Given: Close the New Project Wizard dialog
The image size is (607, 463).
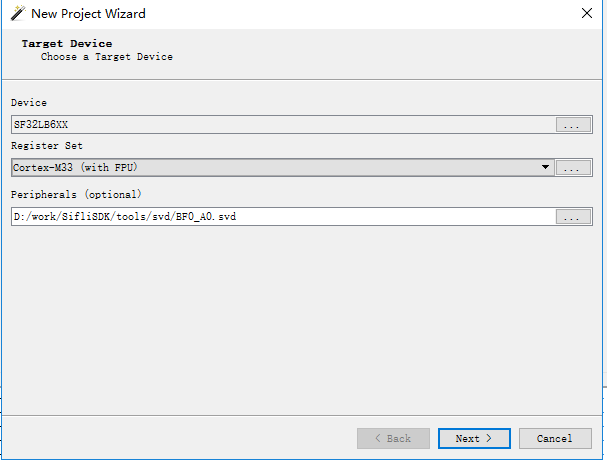Looking at the screenshot, I should point(586,14).
